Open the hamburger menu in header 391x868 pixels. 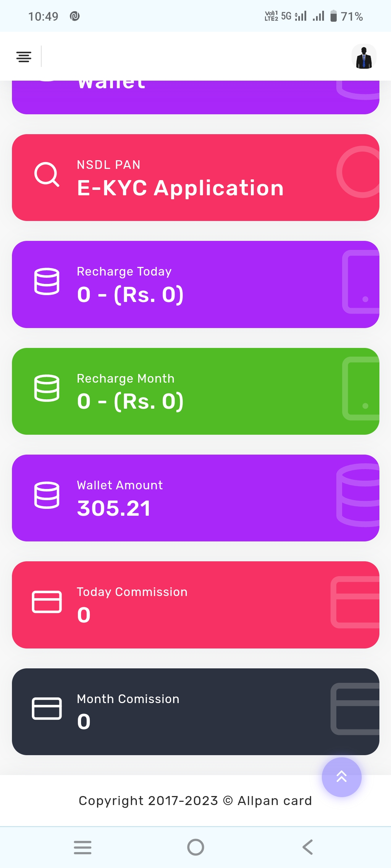(x=24, y=57)
